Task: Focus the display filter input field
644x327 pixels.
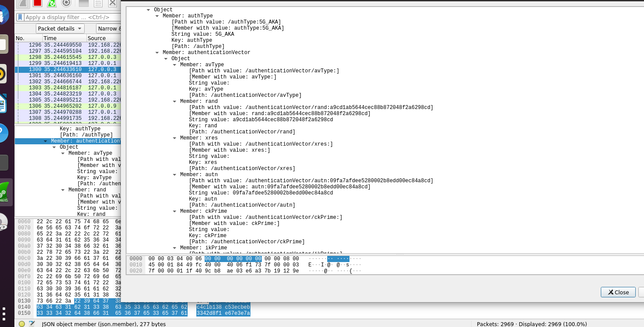Action: pyautogui.click(x=72, y=17)
